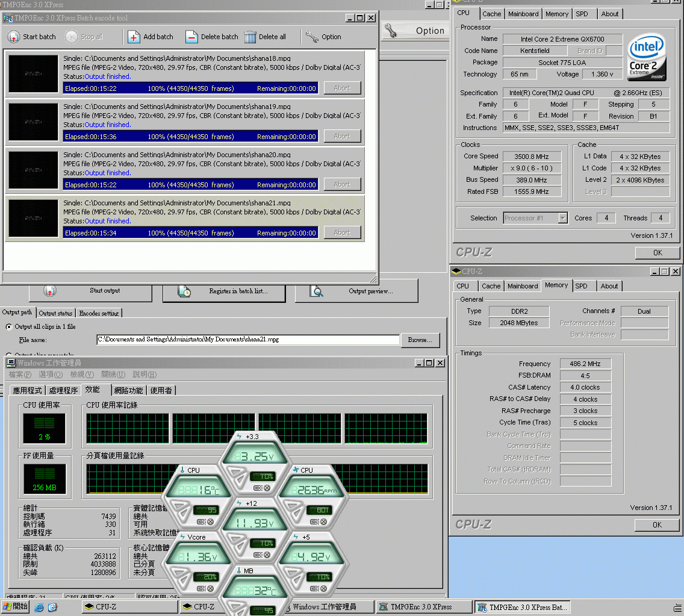The width and height of the screenshot is (684, 616).
Task: Click Abort button for shana20.mpg
Action: pyautogui.click(x=342, y=184)
